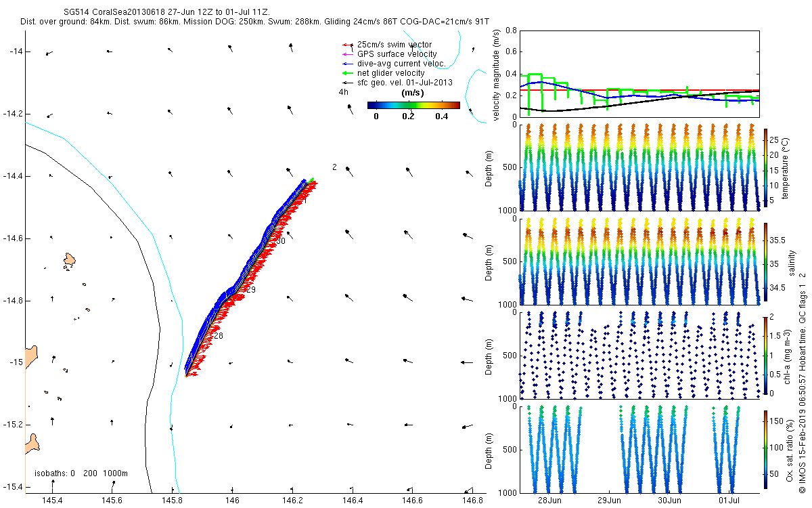Click the red swim vector legend arrow
The height and width of the screenshot is (508, 812).
348,45
